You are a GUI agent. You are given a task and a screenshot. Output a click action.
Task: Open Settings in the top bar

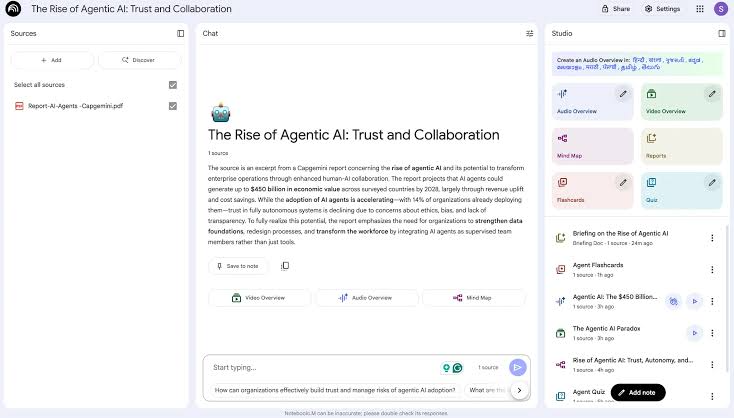tap(662, 8)
